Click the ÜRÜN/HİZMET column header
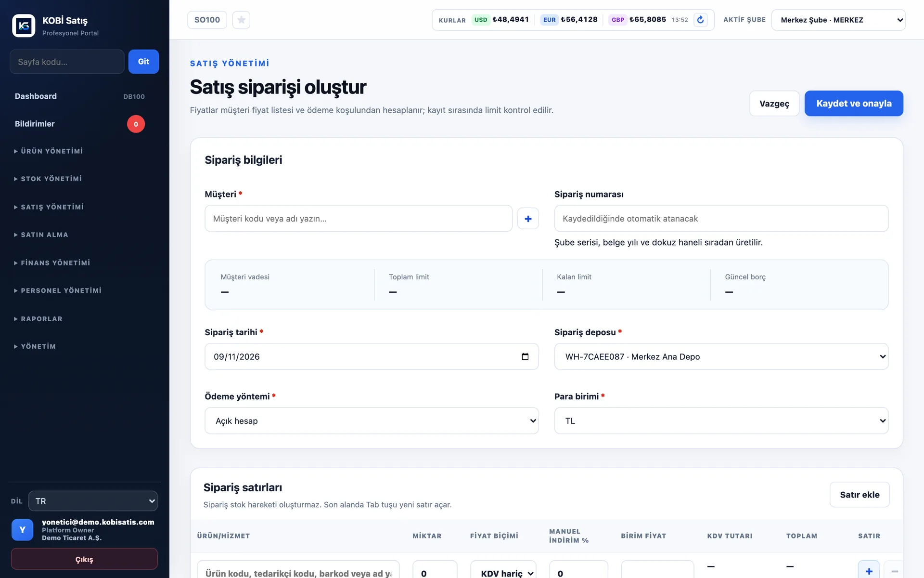The width and height of the screenshot is (924, 578). pyautogui.click(x=223, y=536)
